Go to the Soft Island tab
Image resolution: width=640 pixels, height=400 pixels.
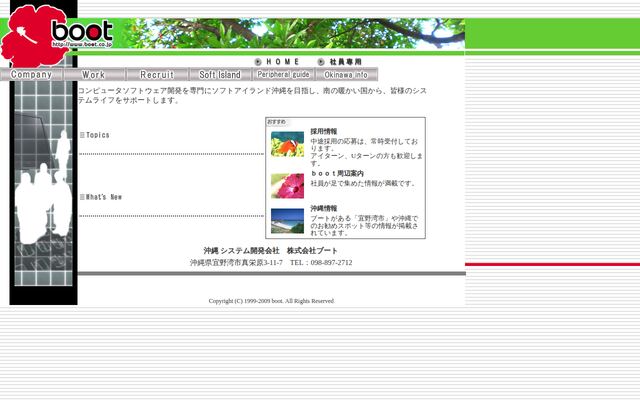pyautogui.click(x=220, y=75)
